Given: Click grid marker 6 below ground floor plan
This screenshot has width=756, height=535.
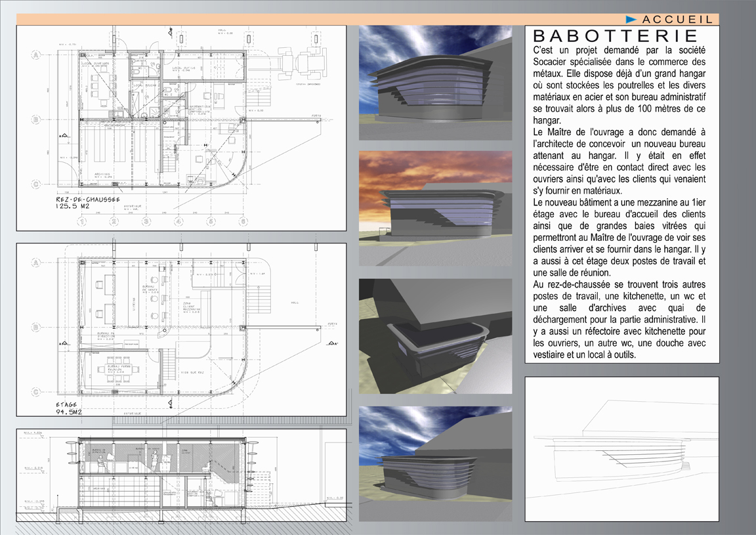Looking at the screenshot, I should pyautogui.click(x=243, y=222).
